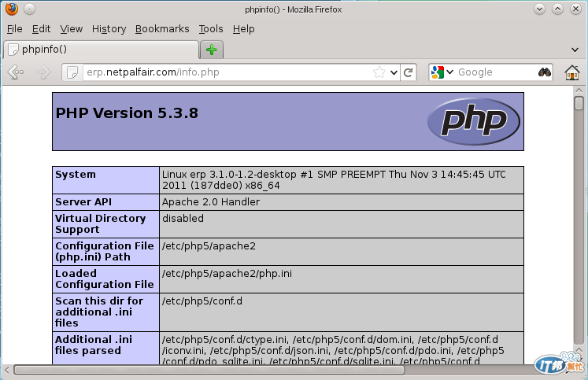Bookmark this page with the star icon
This screenshot has height=380, width=588.
pos(379,72)
